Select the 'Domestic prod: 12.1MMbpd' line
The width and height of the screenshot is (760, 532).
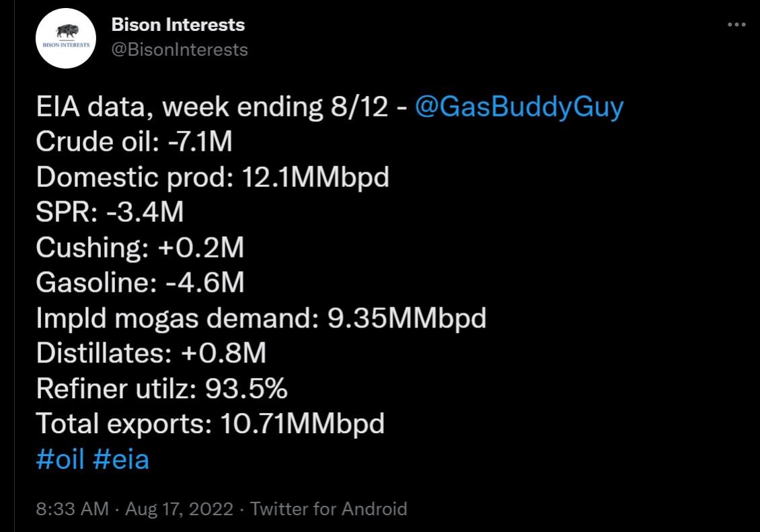pos(213,178)
